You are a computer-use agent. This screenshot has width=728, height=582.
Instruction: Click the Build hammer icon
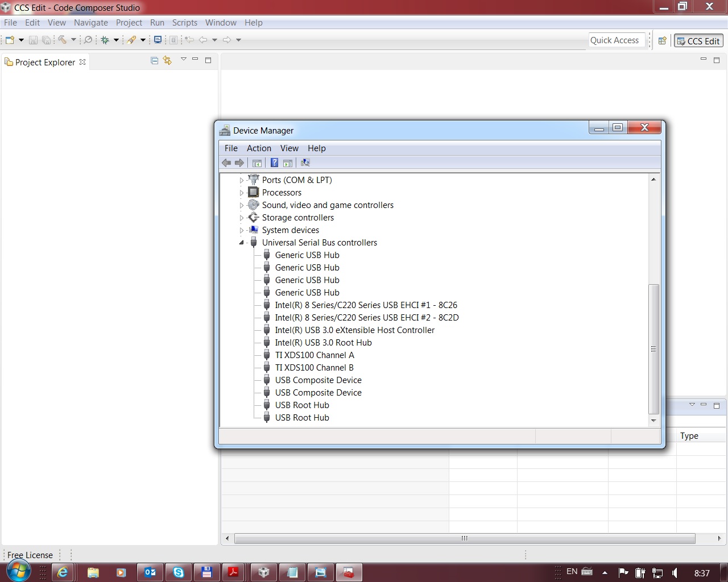click(62, 40)
